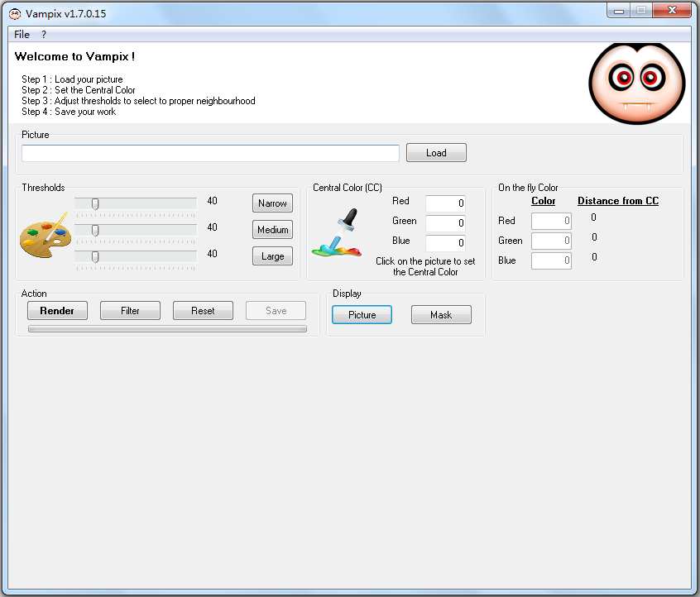Viewport: 700px width, 597px height.
Task: Click the Filter button
Action: [x=130, y=311]
